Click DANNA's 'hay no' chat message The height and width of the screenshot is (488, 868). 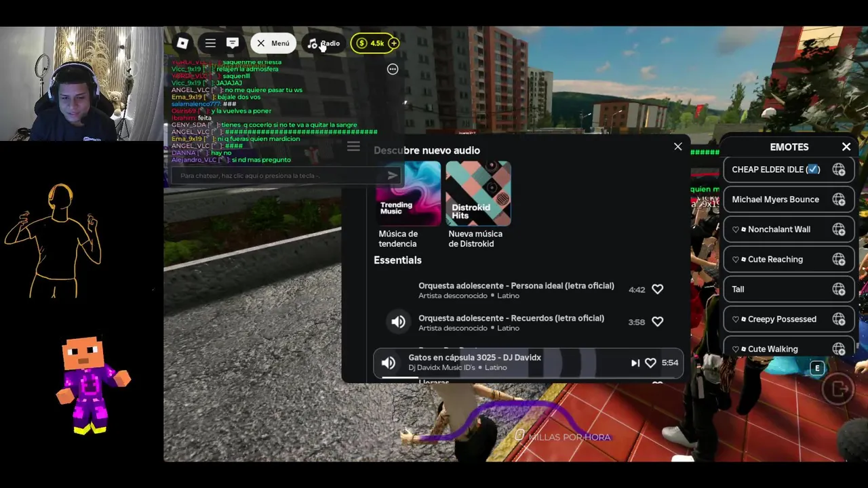point(201,153)
